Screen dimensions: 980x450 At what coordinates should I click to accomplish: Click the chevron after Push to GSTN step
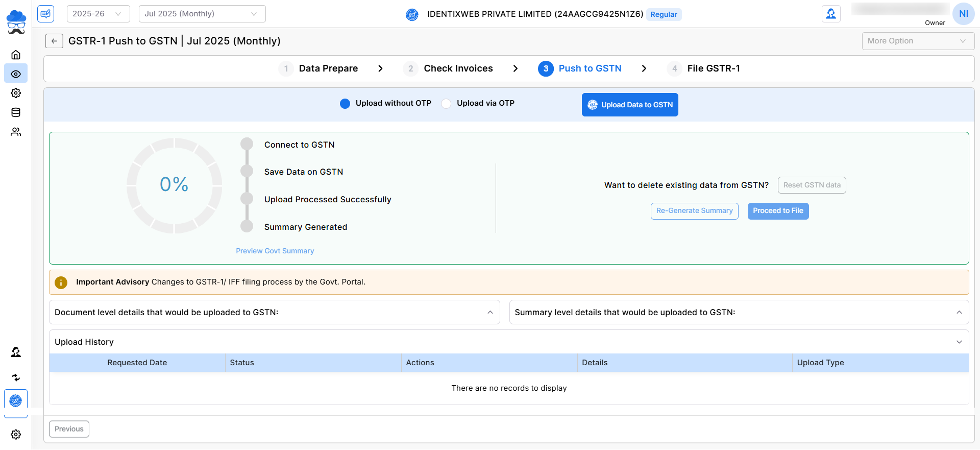tap(644, 68)
